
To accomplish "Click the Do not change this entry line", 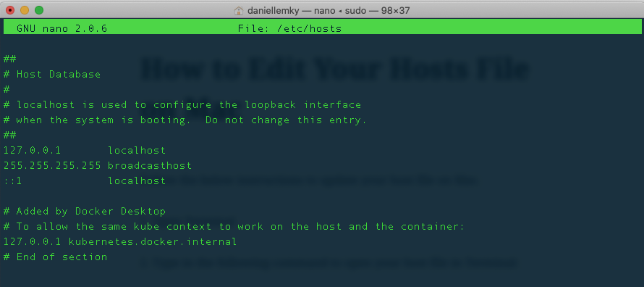I will pos(185,120).
